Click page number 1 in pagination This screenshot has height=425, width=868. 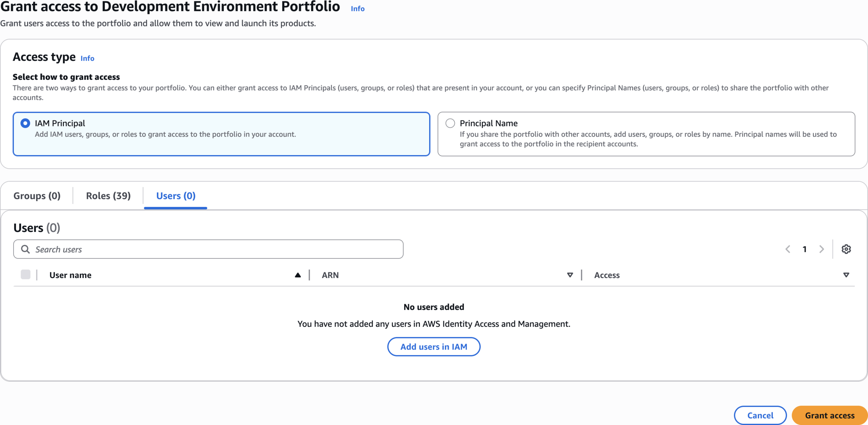[804, 249]
